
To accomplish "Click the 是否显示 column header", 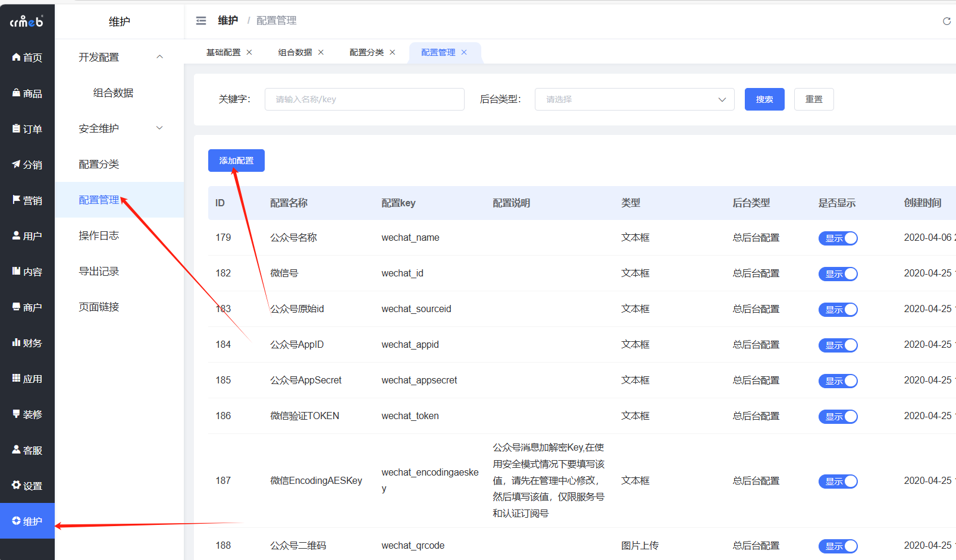I will (x=837, y=203).
